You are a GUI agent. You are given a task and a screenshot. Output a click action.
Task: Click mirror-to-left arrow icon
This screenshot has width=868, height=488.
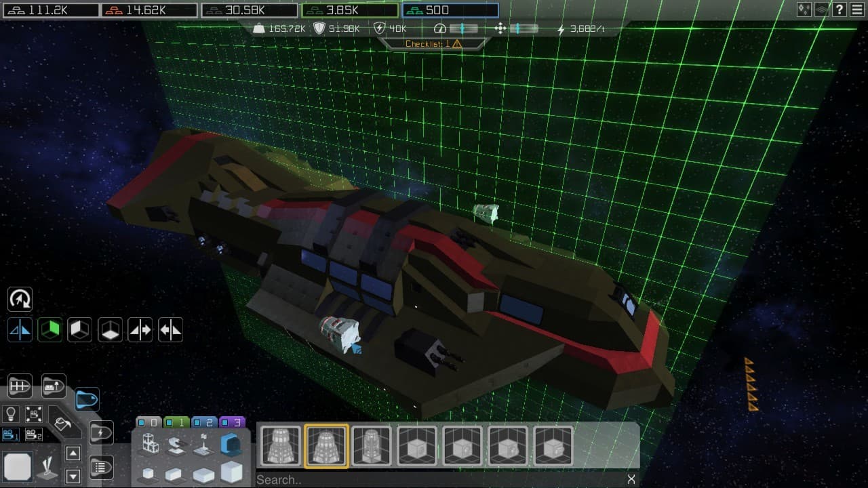click(x=170, y=331)
